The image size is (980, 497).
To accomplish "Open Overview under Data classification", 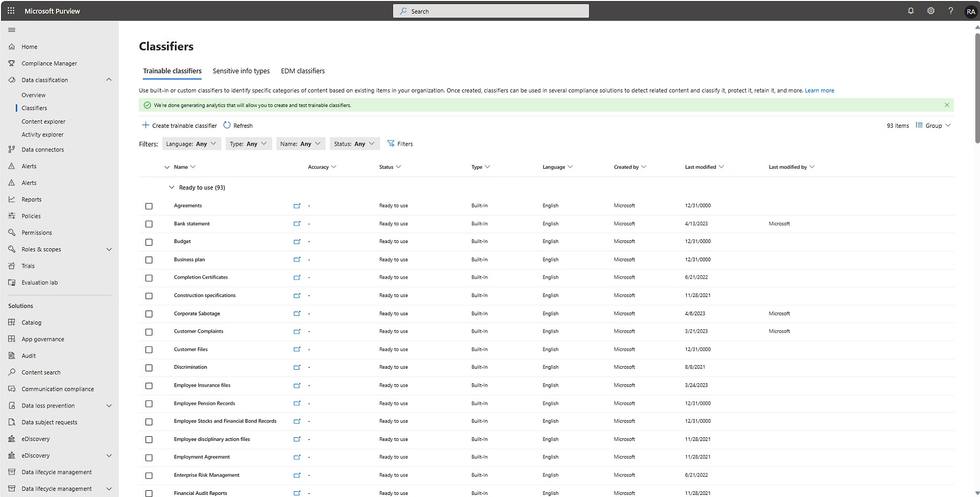I will pyautogui.click(x=34, y=95).
